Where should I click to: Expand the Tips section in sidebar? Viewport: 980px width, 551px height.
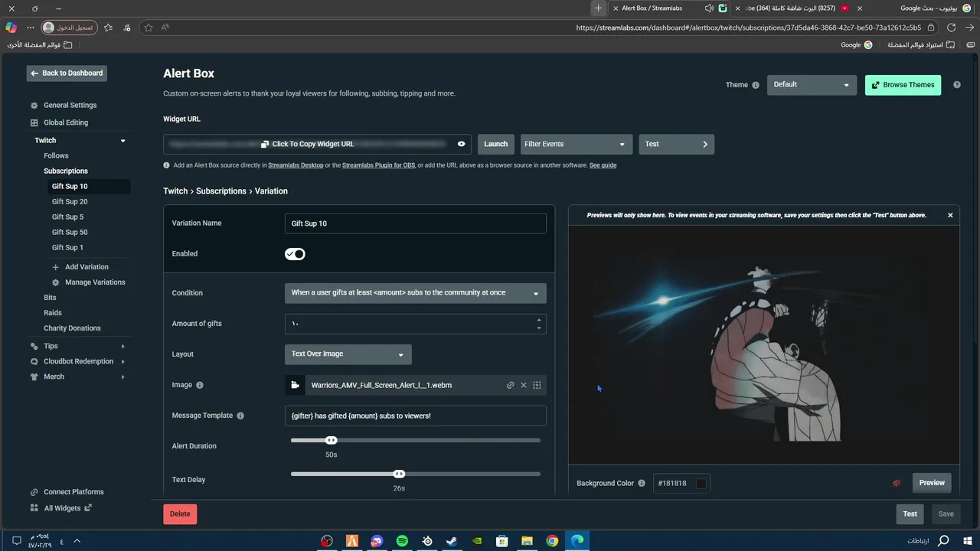(122, 346)
